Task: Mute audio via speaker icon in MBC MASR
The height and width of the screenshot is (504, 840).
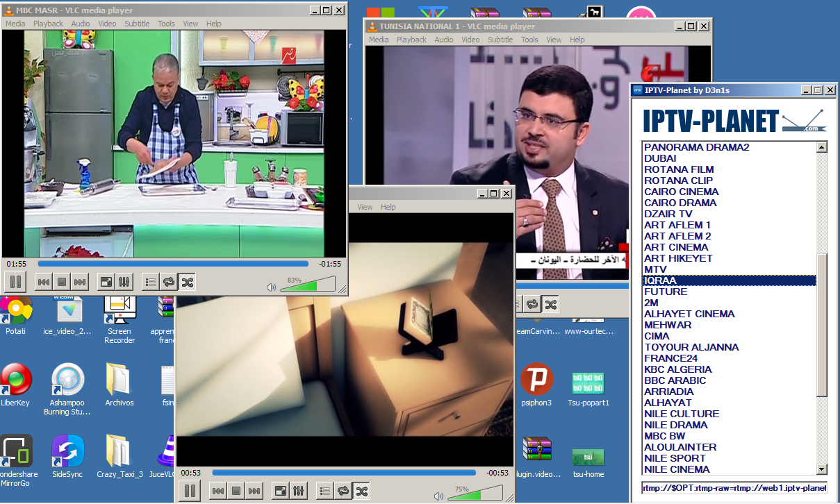Action: tap(271, 287)
